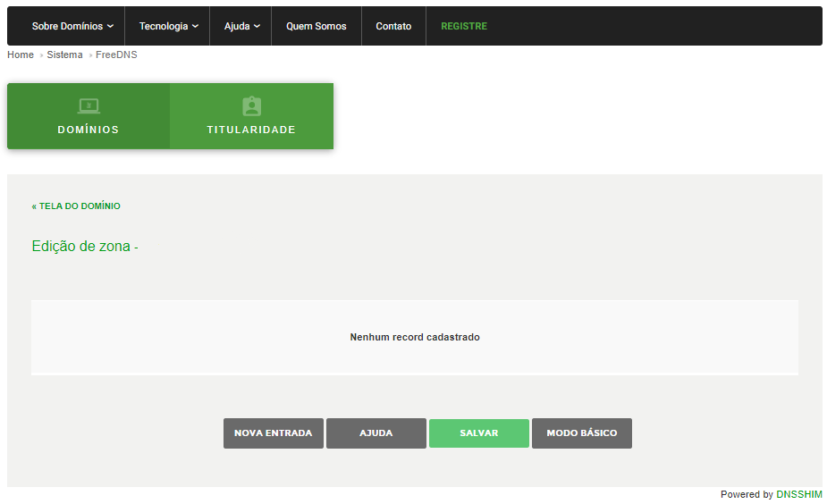Open the DNSSHIM link in footer
Image resolution: width=827 pixels, height=504 pixels.
pyautogui.click(x=798, y=495)
